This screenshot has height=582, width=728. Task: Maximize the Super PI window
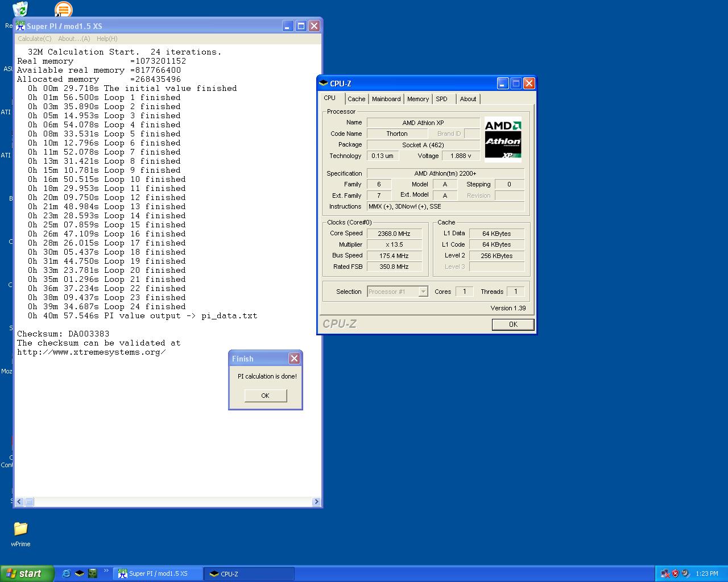point(301,26)
